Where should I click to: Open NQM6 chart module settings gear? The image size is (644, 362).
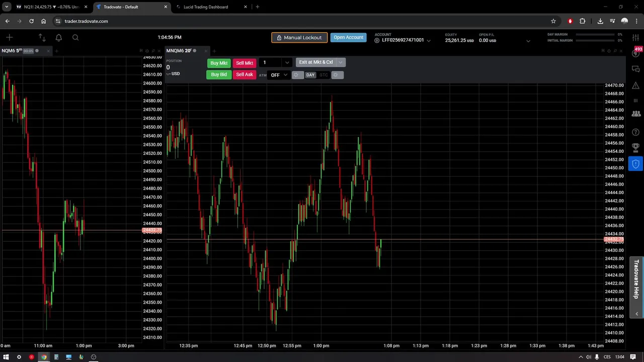click(147, 51)
